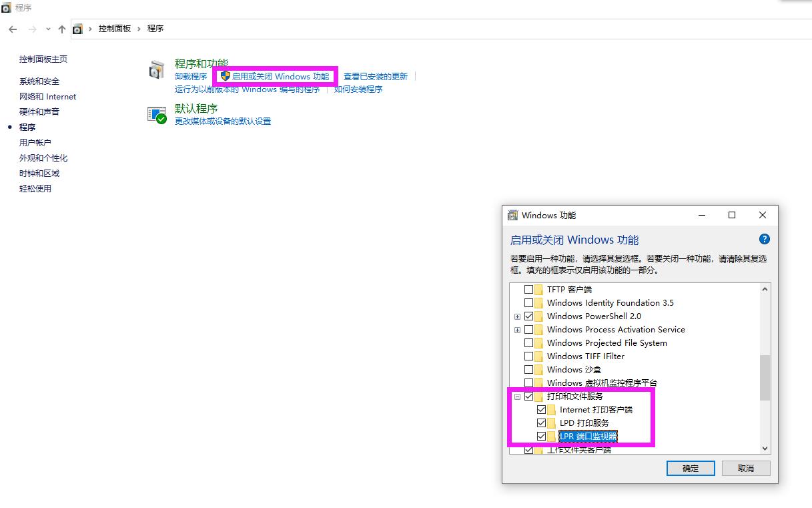Select the Windows 虚拟机监控程序平台 item
Screen dimensions: 812x508
pyautogui.click(x=602, y=383)
